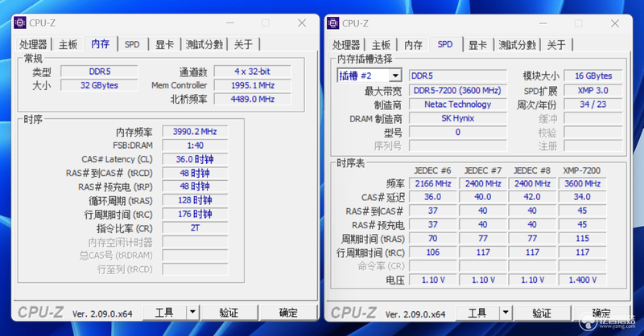Click FSB:DRAM value 1:40
The width and height of the screenshot is (644, 336).
[x=195, y=145]
